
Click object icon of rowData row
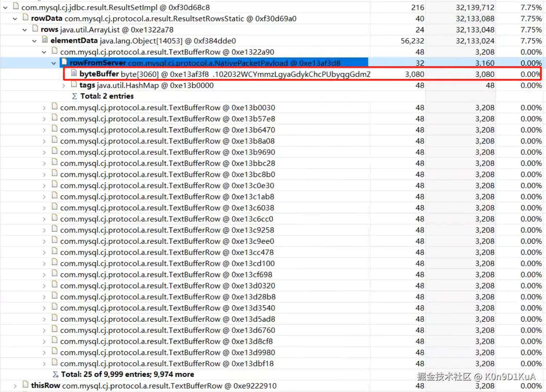[25, 17]
